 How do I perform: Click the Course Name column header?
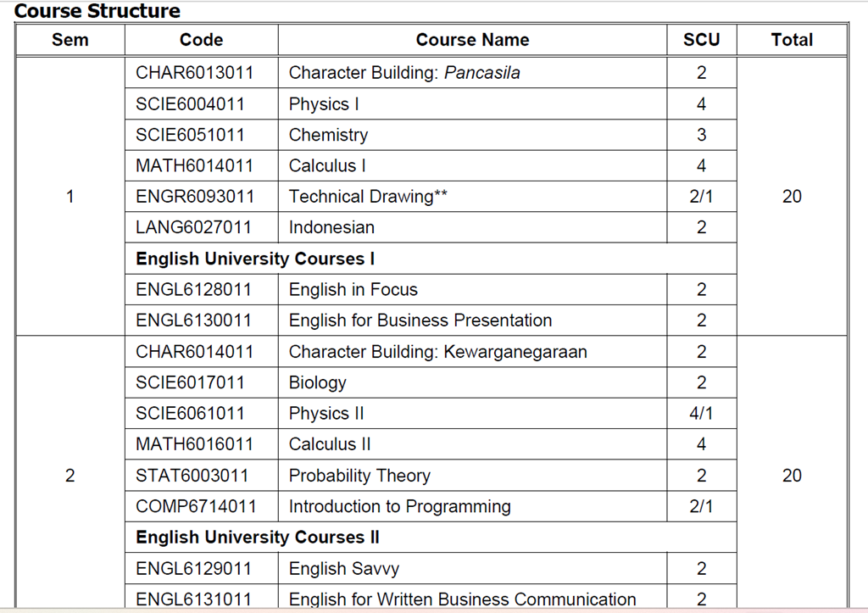point(472,40)
